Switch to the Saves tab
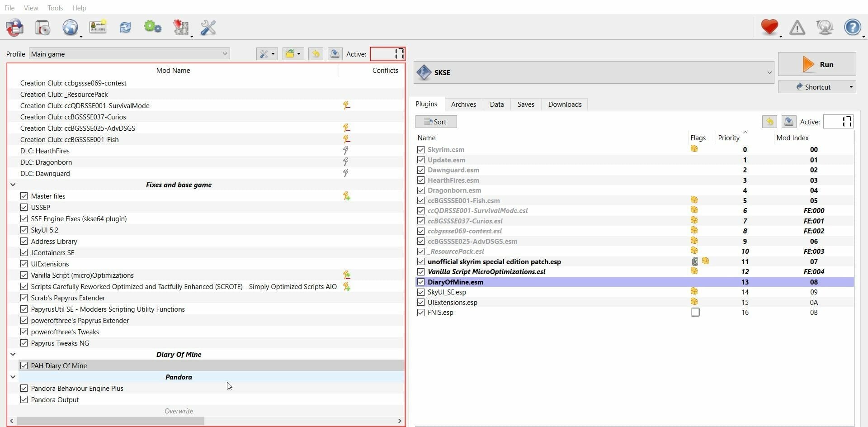The image size is (868, 427). tap(526, 104)
